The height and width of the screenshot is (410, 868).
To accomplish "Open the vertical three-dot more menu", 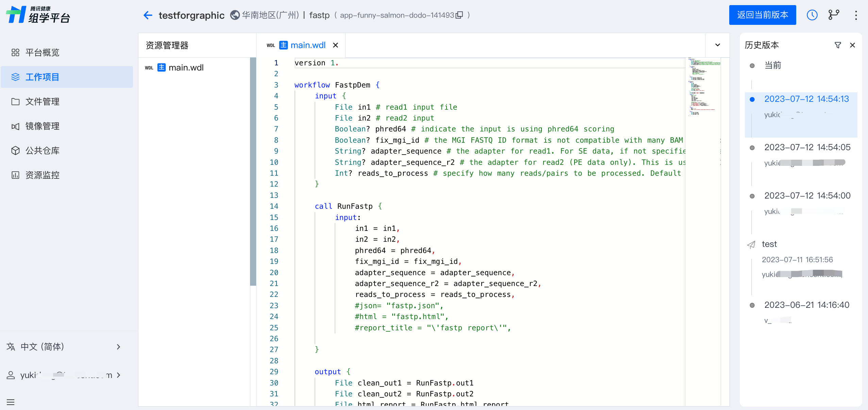I will [856, 15].
